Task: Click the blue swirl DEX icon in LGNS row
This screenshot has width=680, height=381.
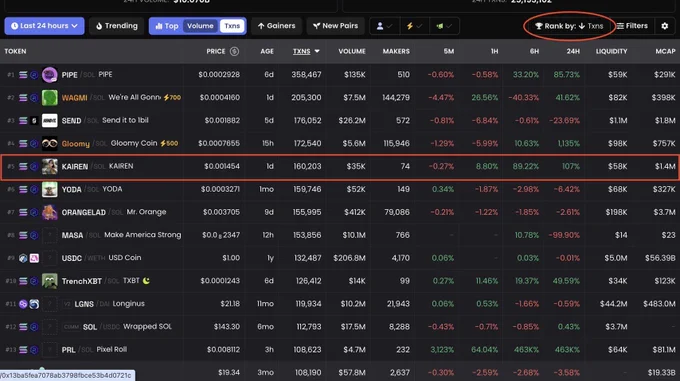Action: [34, 304]
